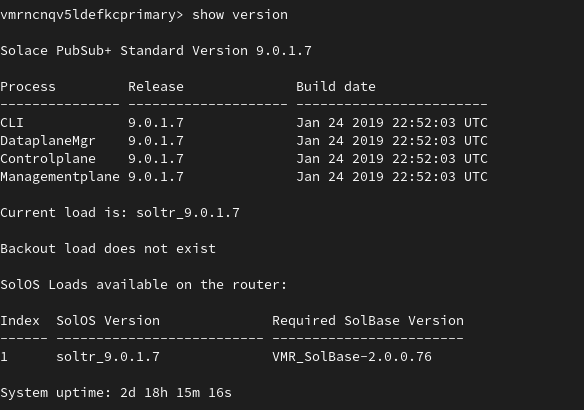The image size is (584, 410).
Task: Click the SolOS Version column header
Action: click(108, 321)
